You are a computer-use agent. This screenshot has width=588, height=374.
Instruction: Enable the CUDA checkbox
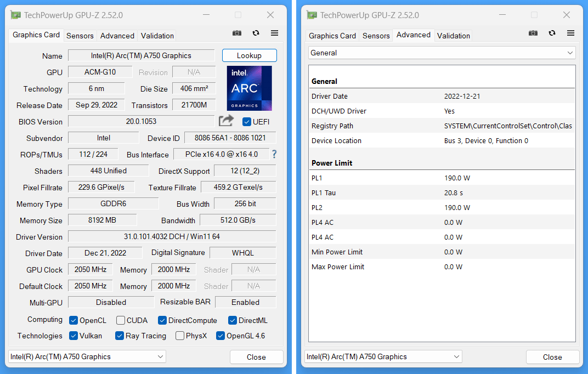[x=120, y=320]
